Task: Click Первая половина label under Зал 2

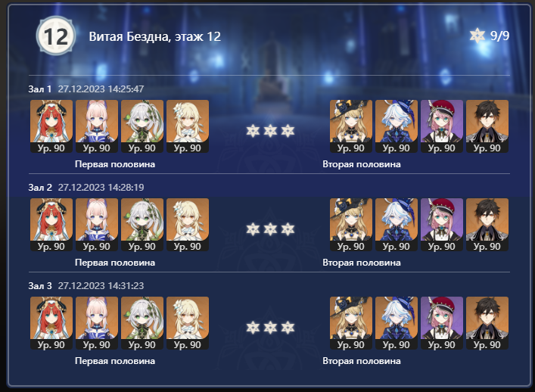Action: coord(115,263)
